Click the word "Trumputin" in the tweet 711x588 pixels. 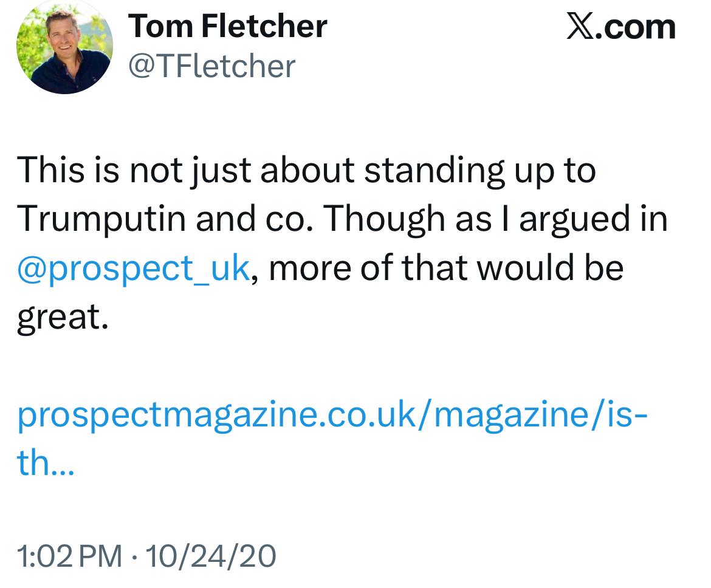[101, 219]
